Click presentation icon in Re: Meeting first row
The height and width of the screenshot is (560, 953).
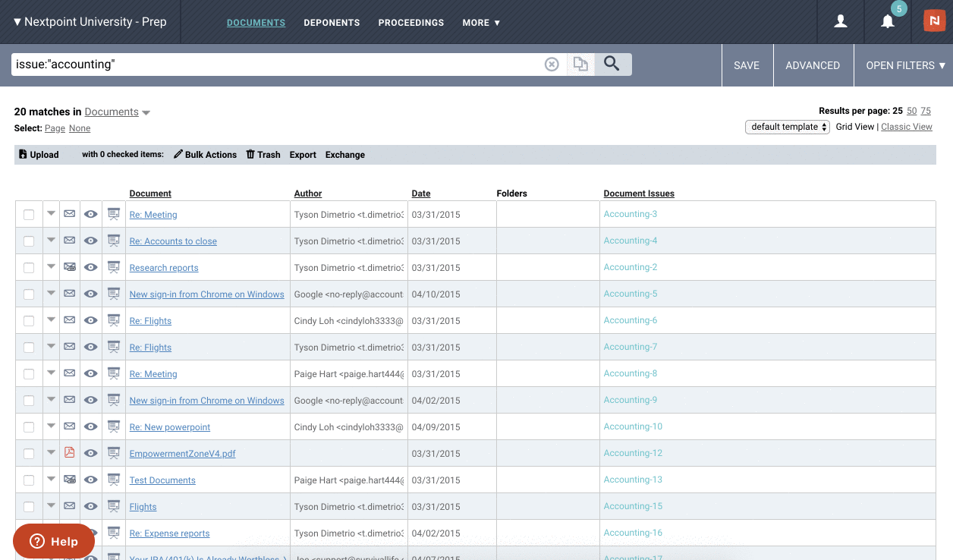[114, 215]
